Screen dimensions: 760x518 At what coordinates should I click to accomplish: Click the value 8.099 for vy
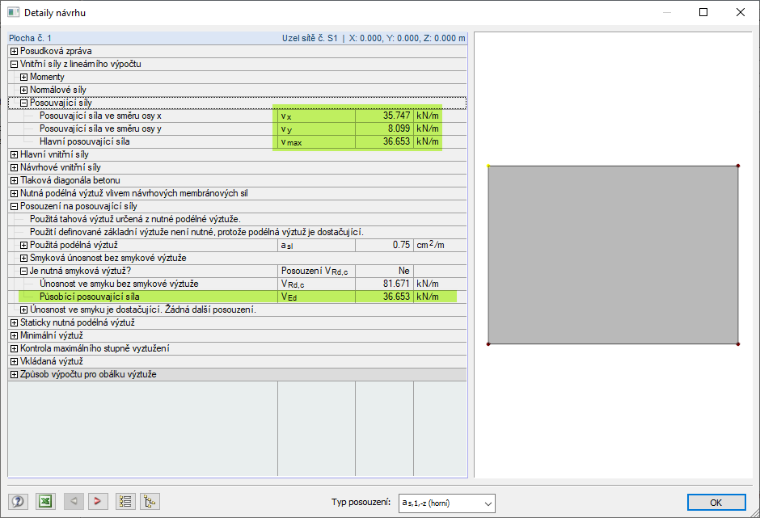click(384, 128)
